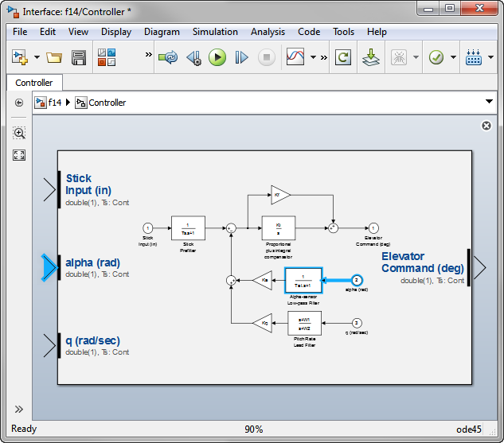The height and width of the screenshot is (443, 504).
Task: Click the Zoom magnifier in the left palette
Action: pyautogui.click(x=19, y=133)
